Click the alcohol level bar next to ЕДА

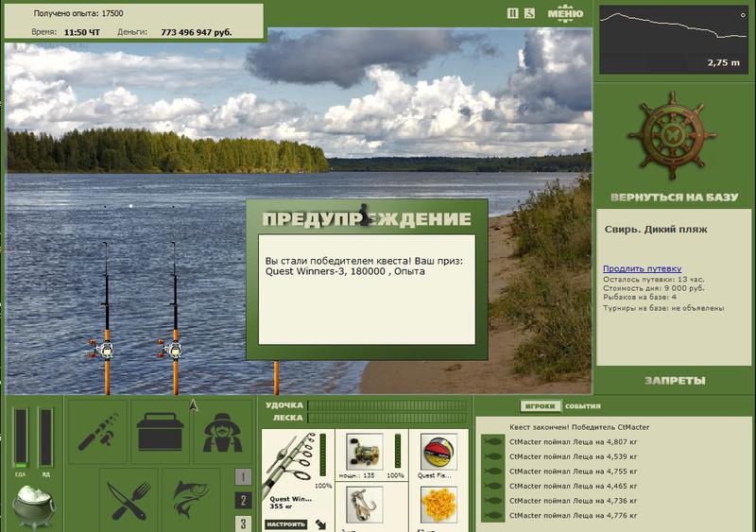click(x=45, y=438)
